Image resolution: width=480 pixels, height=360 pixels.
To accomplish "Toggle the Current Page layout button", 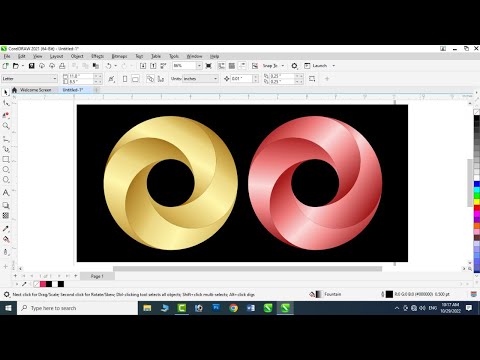I will coord(161,79).
